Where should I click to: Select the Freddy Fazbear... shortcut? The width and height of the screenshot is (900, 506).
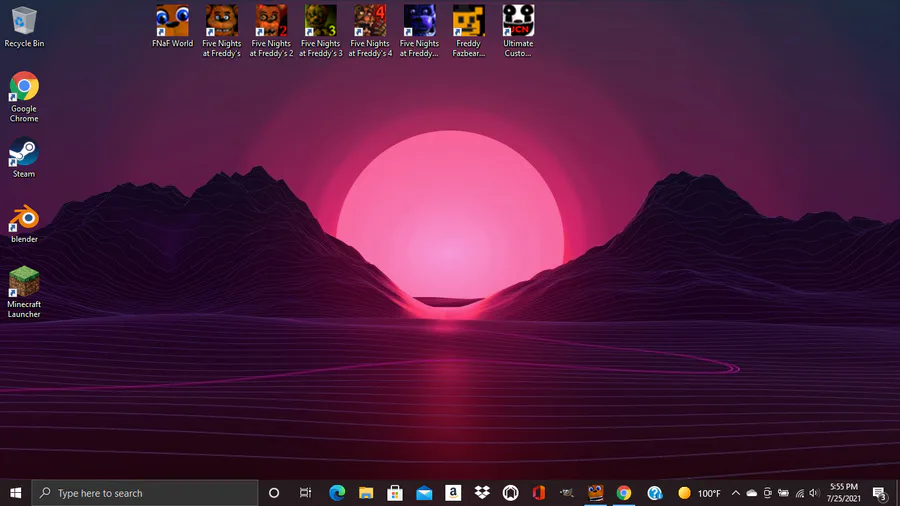coord(468,31)
